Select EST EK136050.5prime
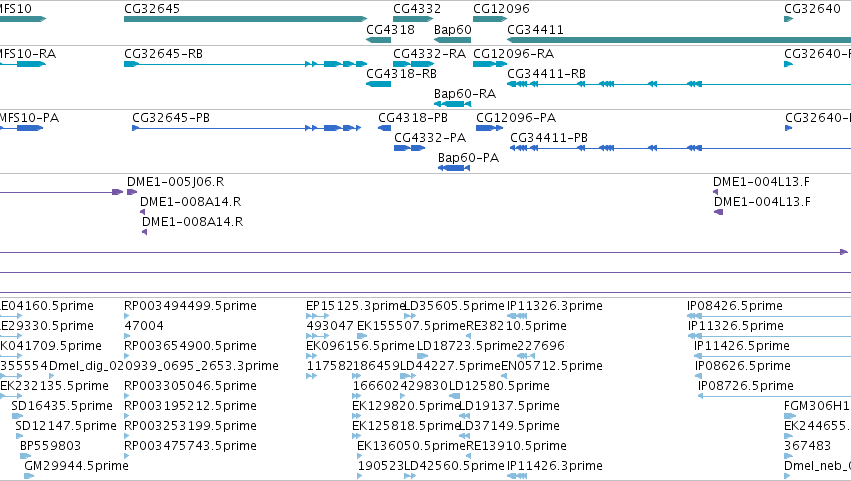Image resolution: width=851 pixels, height=481 pixels. [411, 446]
